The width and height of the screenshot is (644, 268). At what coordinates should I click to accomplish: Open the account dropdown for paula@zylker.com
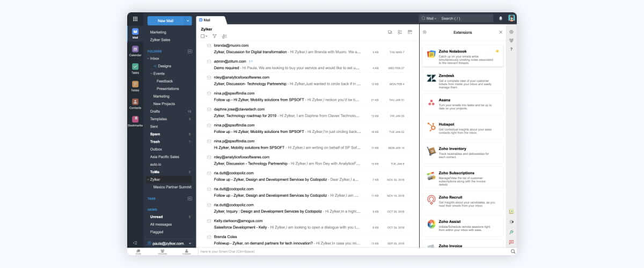click(189, 243)
